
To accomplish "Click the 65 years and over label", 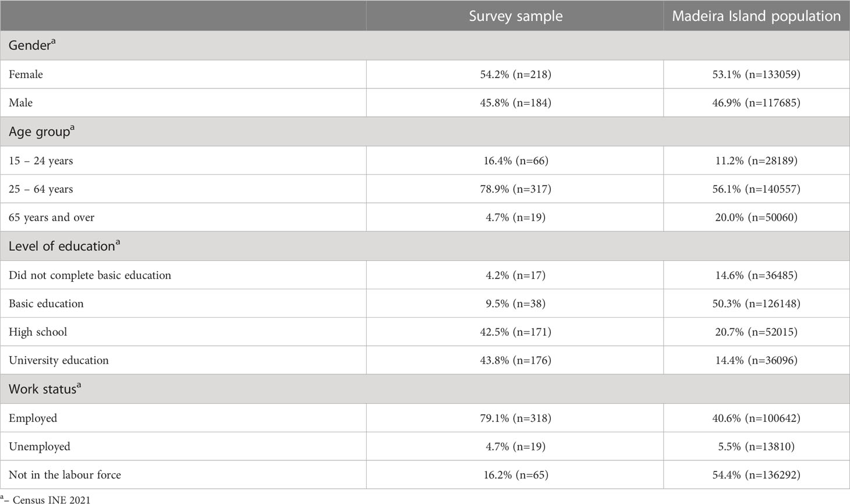I will (51, 218).
